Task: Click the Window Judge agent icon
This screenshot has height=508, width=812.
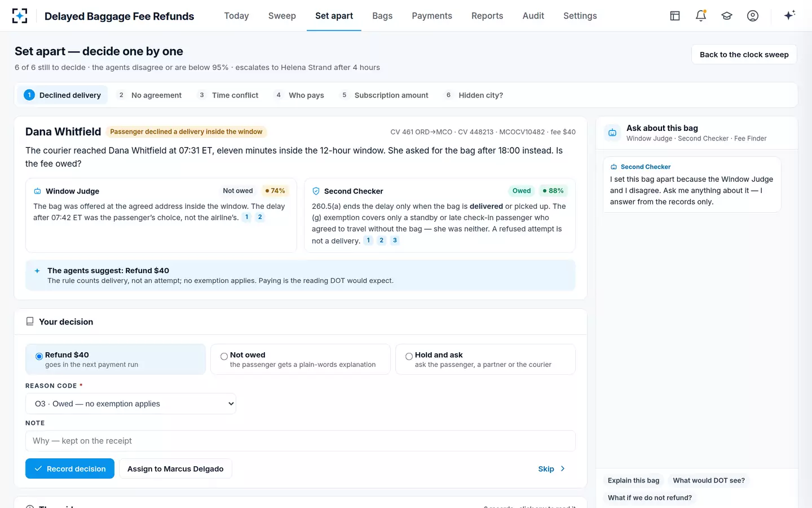Action: 37,191
